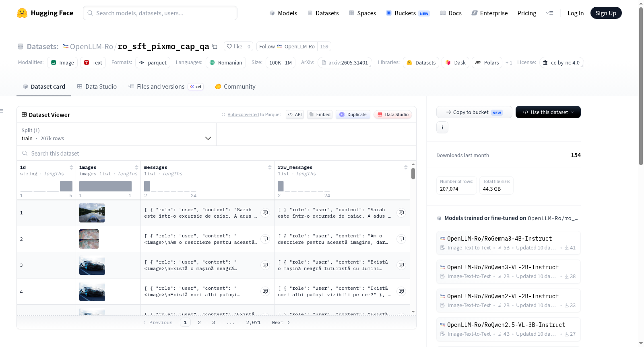This screenshot has height=347, width=644.
Task: Click the Embed button
Action: point(320,114)
